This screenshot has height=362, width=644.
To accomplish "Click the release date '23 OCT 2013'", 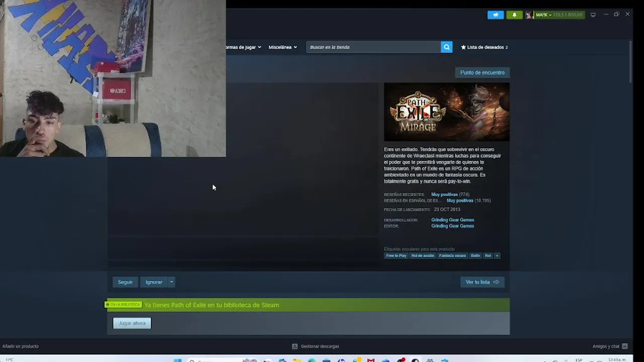I will (x=447, y=210).
